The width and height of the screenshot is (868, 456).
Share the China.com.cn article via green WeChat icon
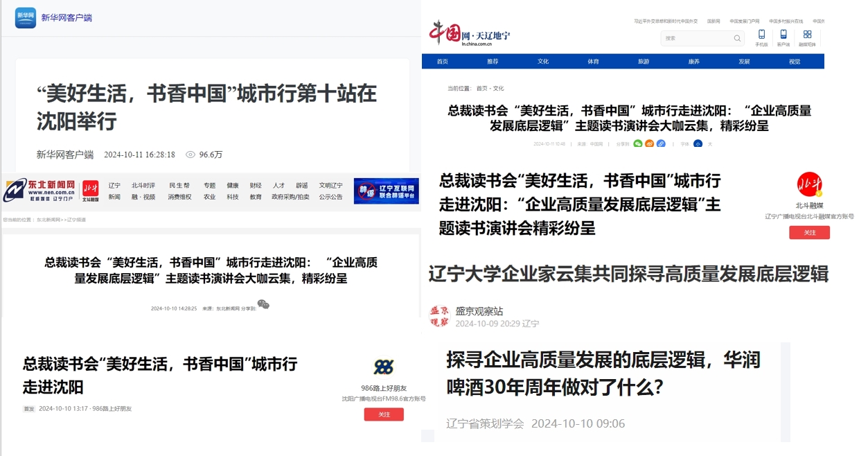click(638, 144)
